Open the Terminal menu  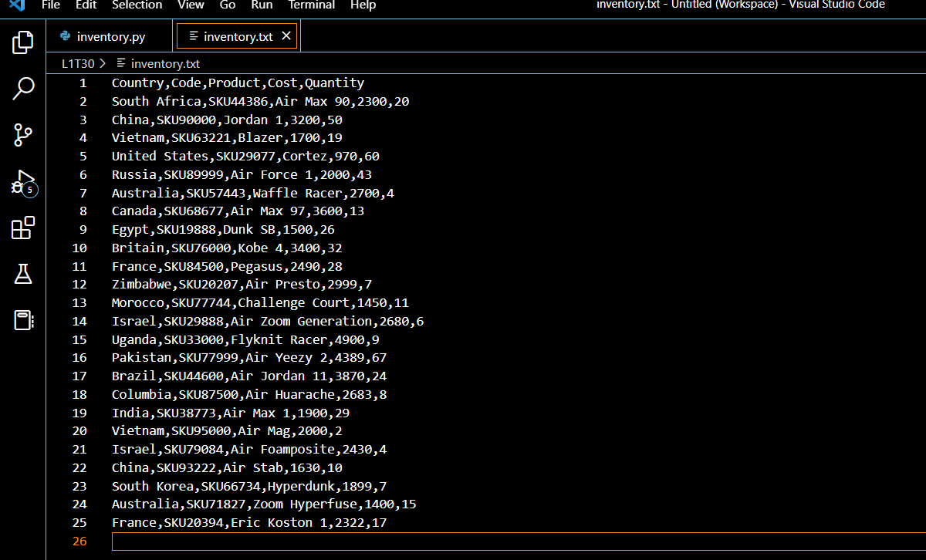click(x=311, y=6)
